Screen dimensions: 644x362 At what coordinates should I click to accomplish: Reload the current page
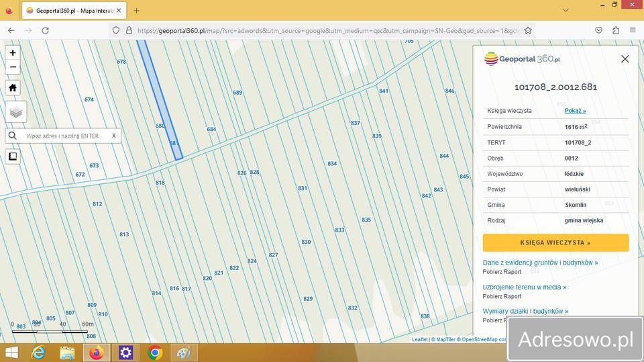(x=45, y=30)
